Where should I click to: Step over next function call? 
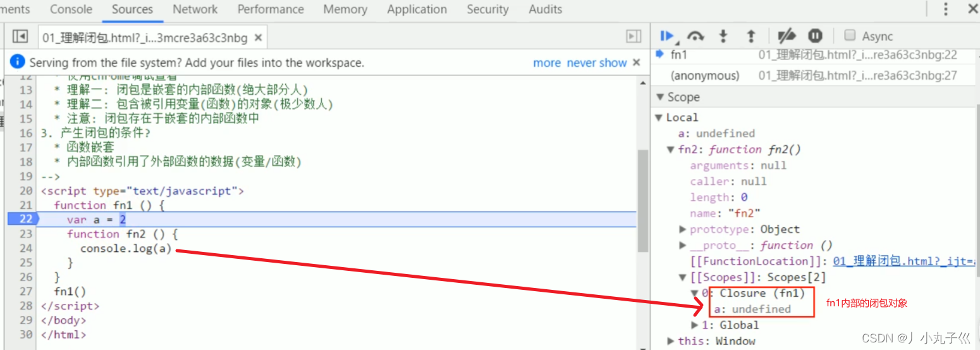(695, 37)
